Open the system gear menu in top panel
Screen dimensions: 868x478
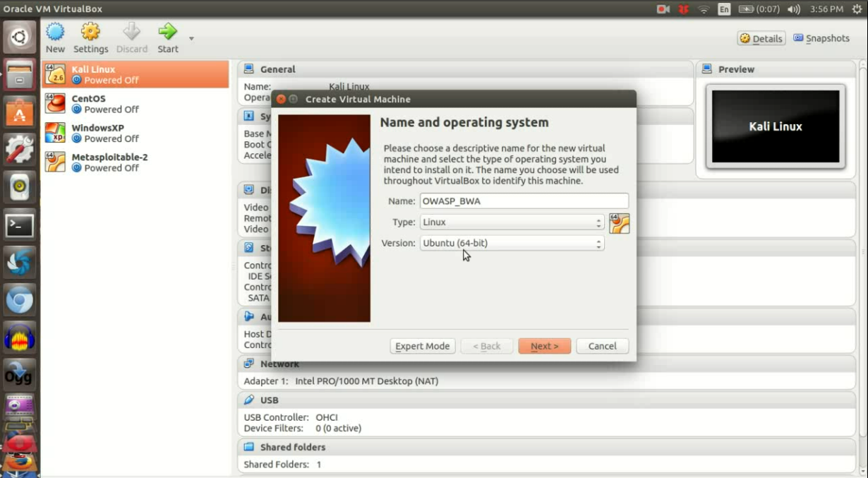point(857,9)
